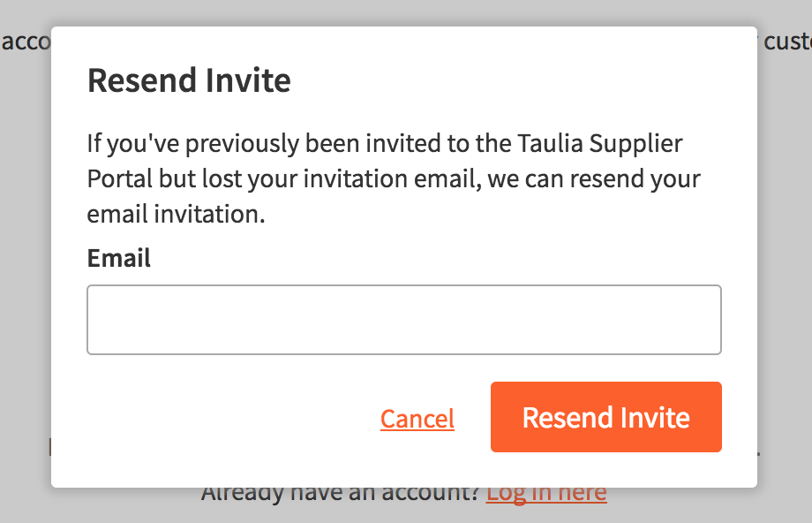Click the "email invitation." line of text

tap(176, 214)
